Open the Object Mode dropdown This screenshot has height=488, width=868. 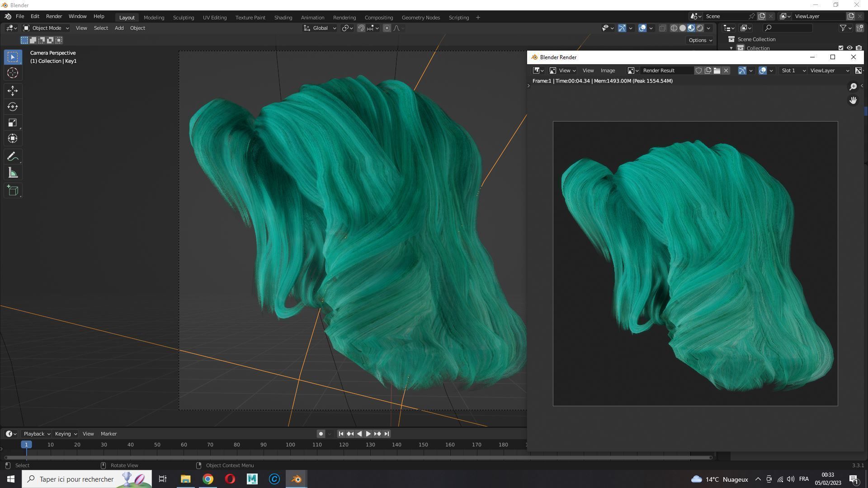pos(46,28)
